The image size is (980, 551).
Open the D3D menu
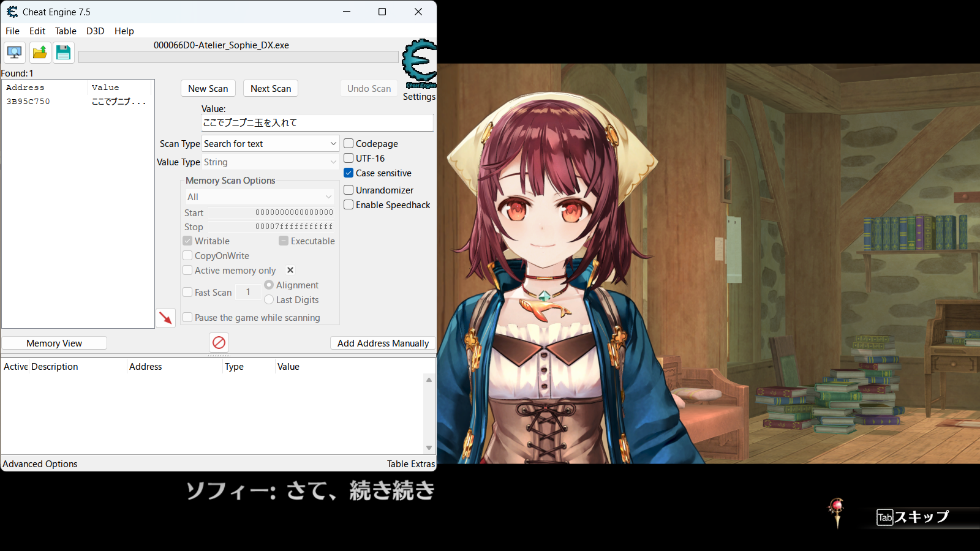click(95, 31)
